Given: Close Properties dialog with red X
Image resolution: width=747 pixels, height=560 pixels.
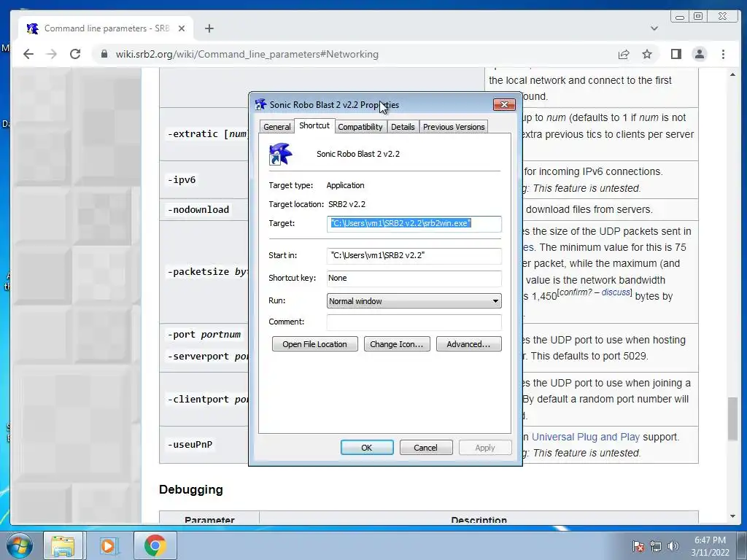Looking at the screenshot, I should pos(505,104).
